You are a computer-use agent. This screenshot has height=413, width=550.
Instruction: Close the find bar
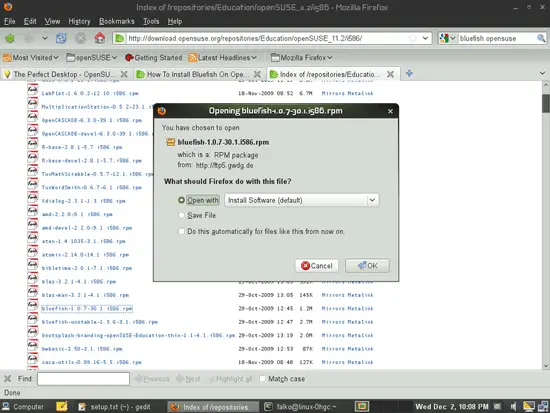pyautogui.click(x=7, y=379)
